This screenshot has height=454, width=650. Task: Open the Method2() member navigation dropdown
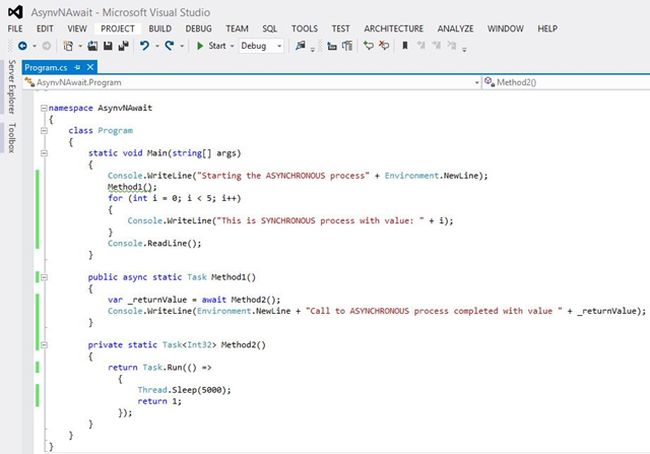(x=566, y=83)
